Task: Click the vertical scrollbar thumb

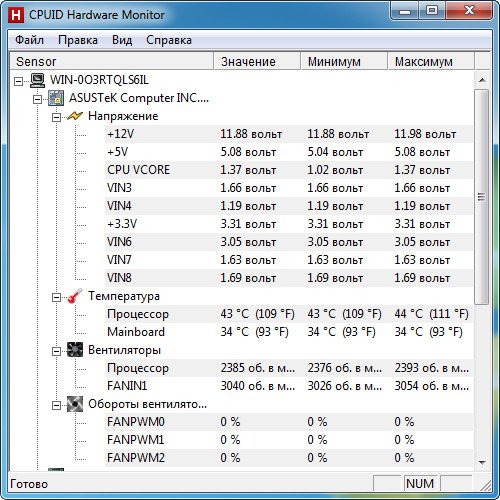Action: click(x=482, y=197)
